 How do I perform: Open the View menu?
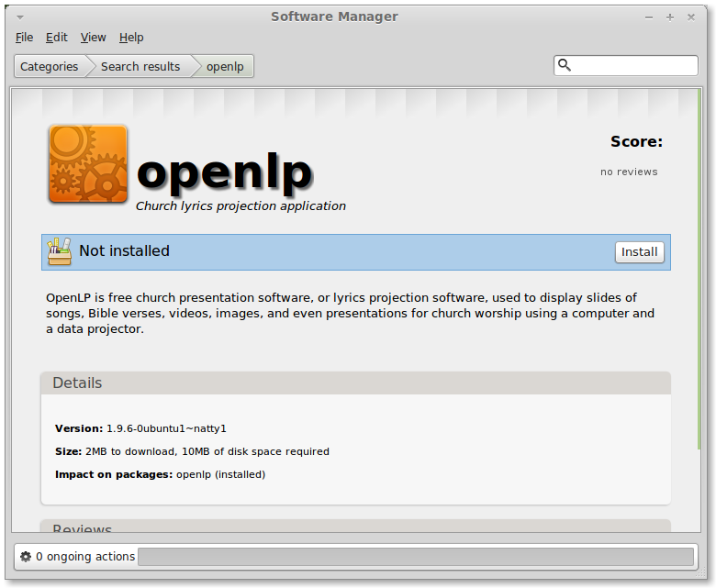93,38
